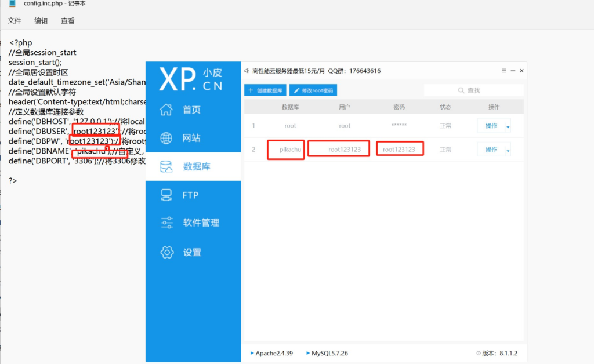Expand the 操作 dropdown arrow for root database
594x364 pixels.
coord(508,126)
